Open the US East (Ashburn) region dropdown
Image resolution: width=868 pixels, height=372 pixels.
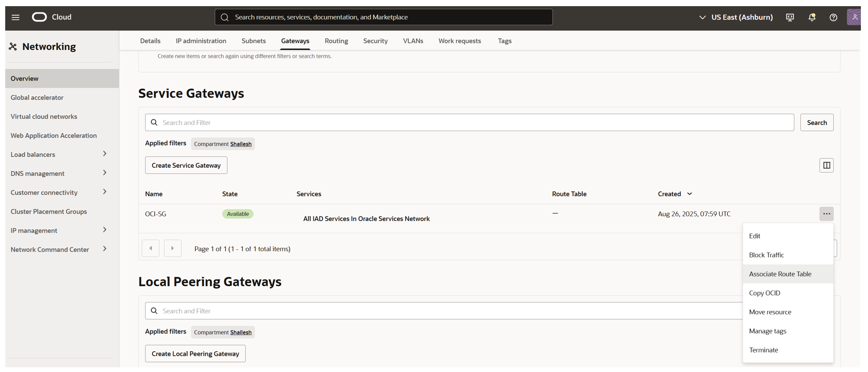point(735,17)
